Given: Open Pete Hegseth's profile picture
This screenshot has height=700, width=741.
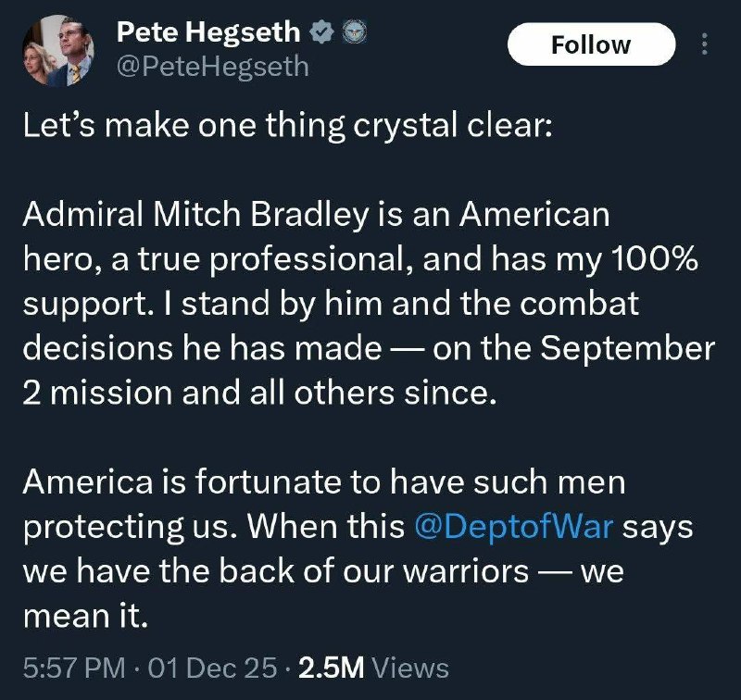Looking at the screenshot, I should point(58,51).
